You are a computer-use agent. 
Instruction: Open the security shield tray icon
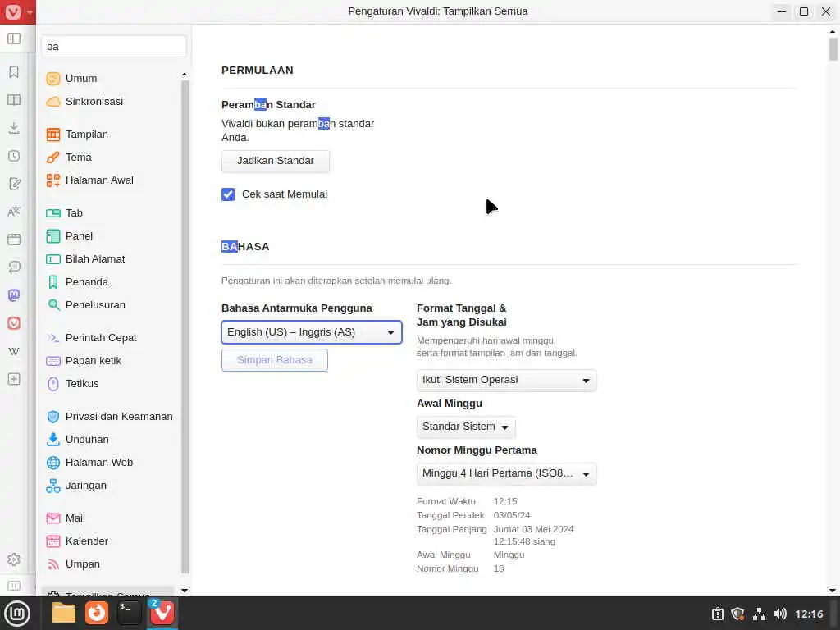pos(737,614)
